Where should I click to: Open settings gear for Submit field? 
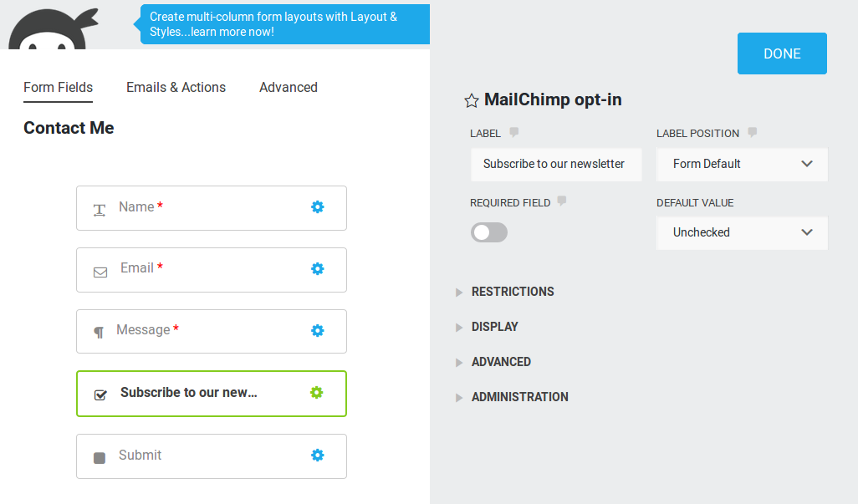318,455
